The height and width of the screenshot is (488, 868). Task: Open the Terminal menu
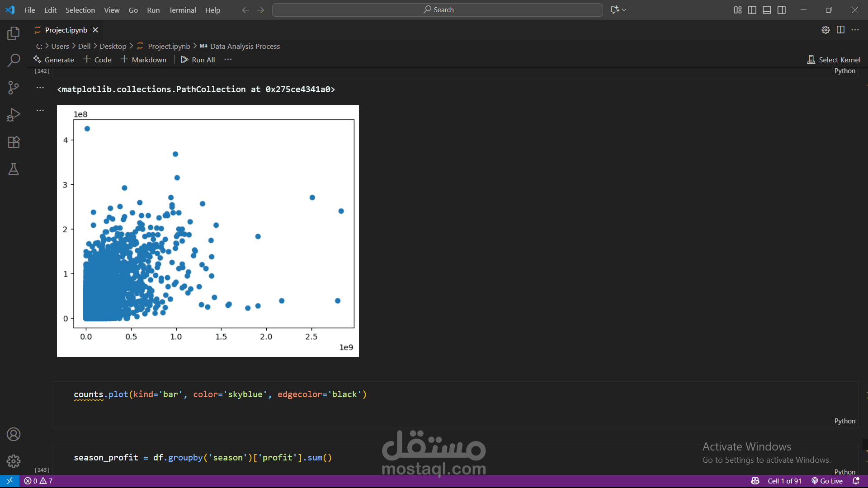pyautogui.click(x=182, y=10)
